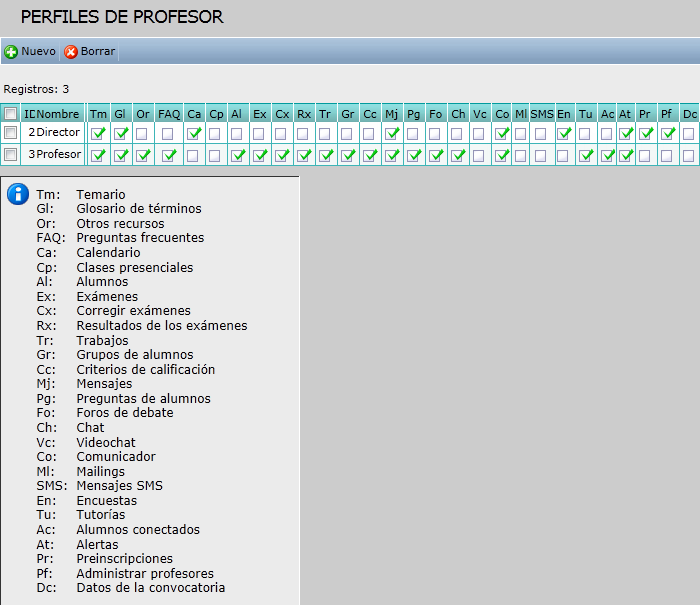Image resolution: width=700 pixels, height=605 pixels.
Task: Click legend entry Foros de debate
Action: tap(125, 413)
